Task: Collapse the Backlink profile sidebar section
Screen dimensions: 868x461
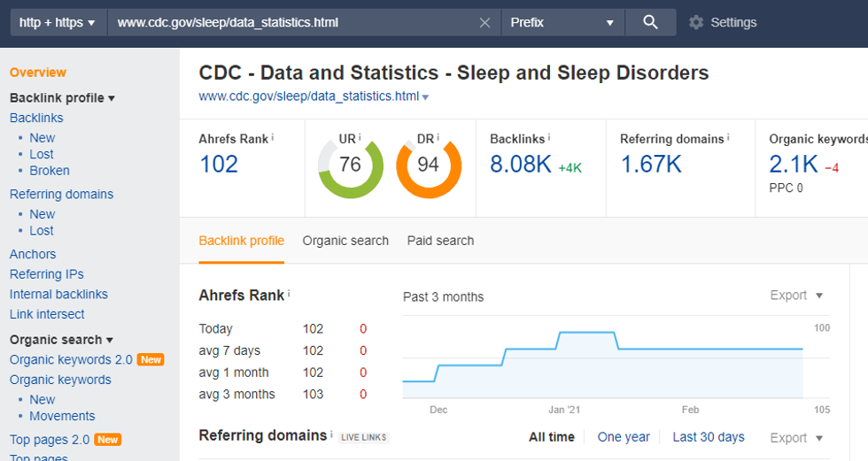Action: pyautogui.click(x=62, y=98)
